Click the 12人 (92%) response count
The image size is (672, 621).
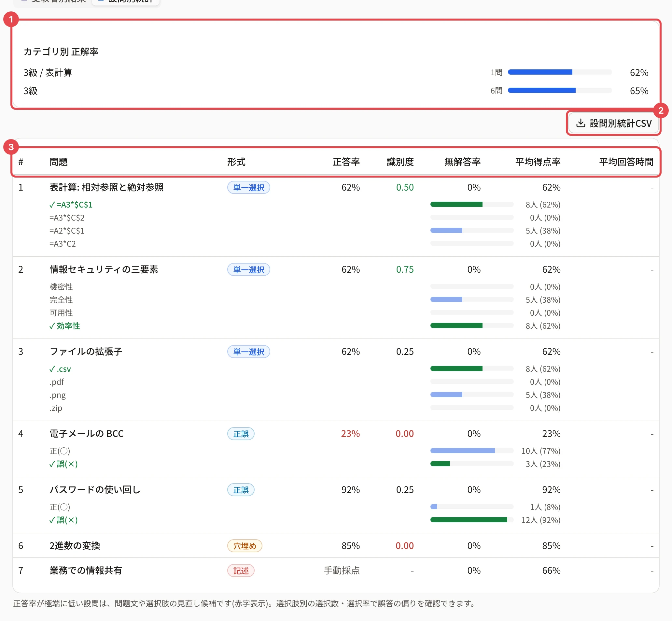(541, 520)
